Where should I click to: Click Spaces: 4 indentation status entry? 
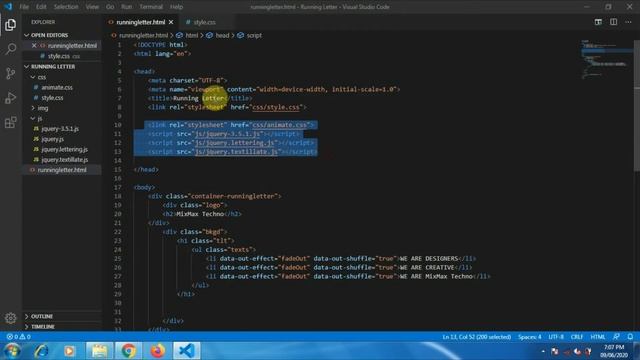click(529, 337)
